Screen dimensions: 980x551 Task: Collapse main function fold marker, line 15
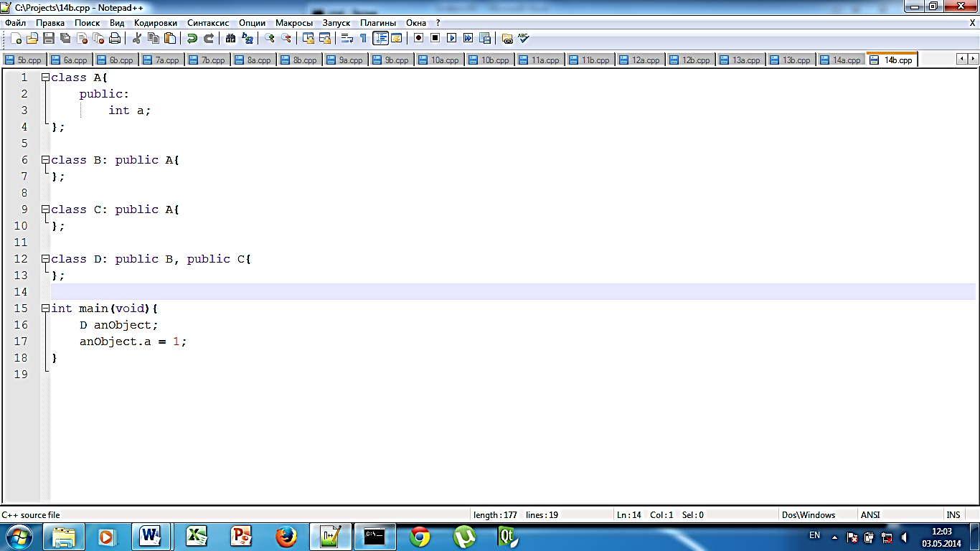point(45,309)
